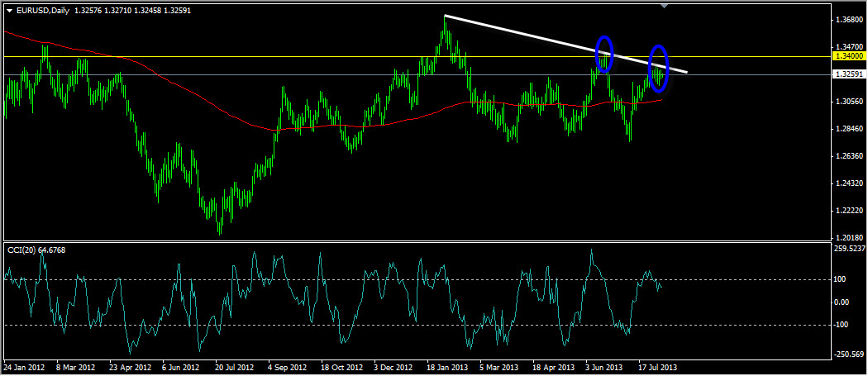The width and height of the screenshot is (868, 376).
Task: Click the CCI(20) 64.6768 indicator label
Action: pyautogui.click(x=36, y=250)
